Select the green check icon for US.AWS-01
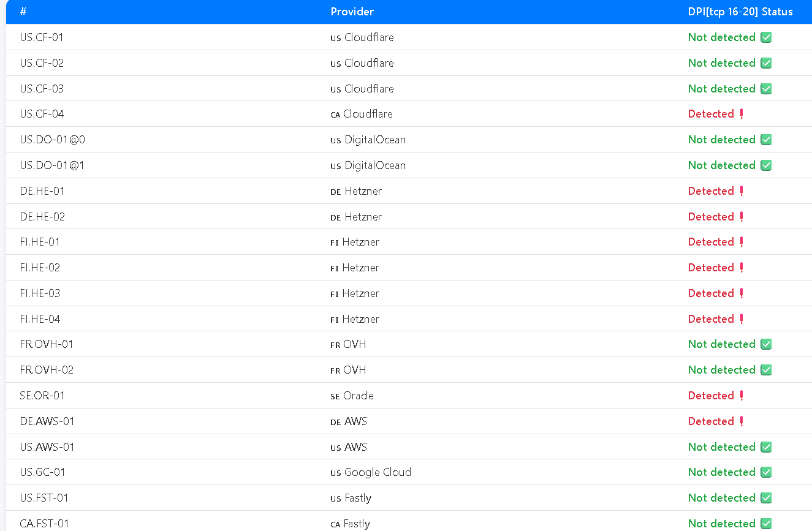The height and width of the screenshot is (531, 812). [765, 447]
